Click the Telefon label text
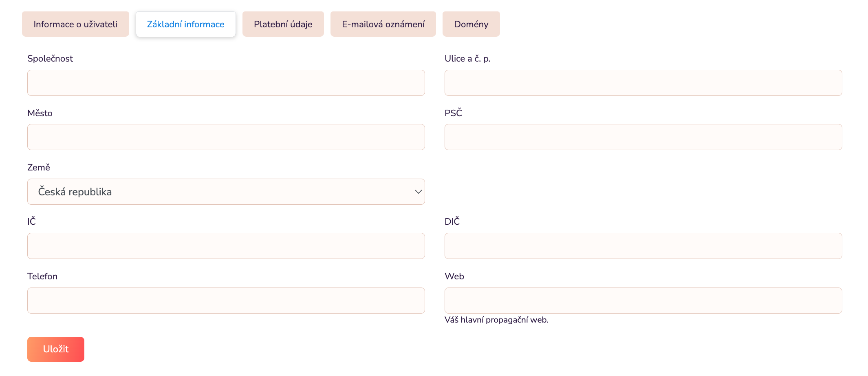Screen dimensions: 868x376 click(42, 276)
